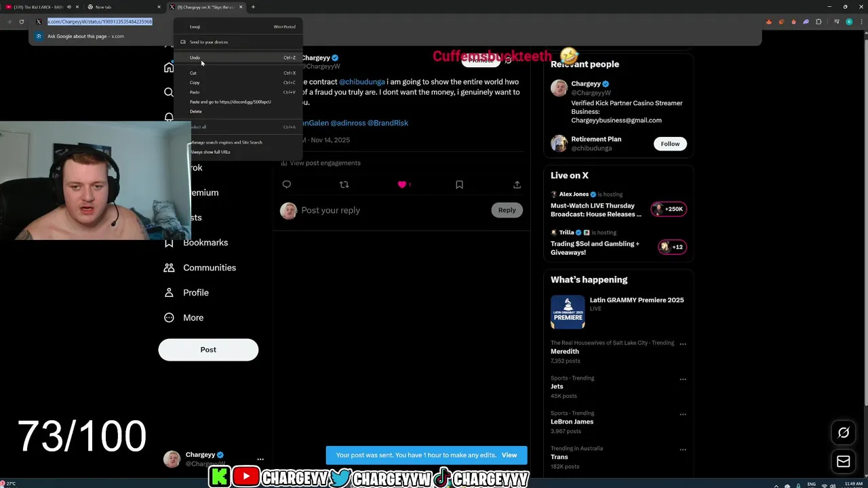The height and width of the screenshot is (488, 868).
Task: Open the @adinross mention link
Action: [x=348, y=123]
